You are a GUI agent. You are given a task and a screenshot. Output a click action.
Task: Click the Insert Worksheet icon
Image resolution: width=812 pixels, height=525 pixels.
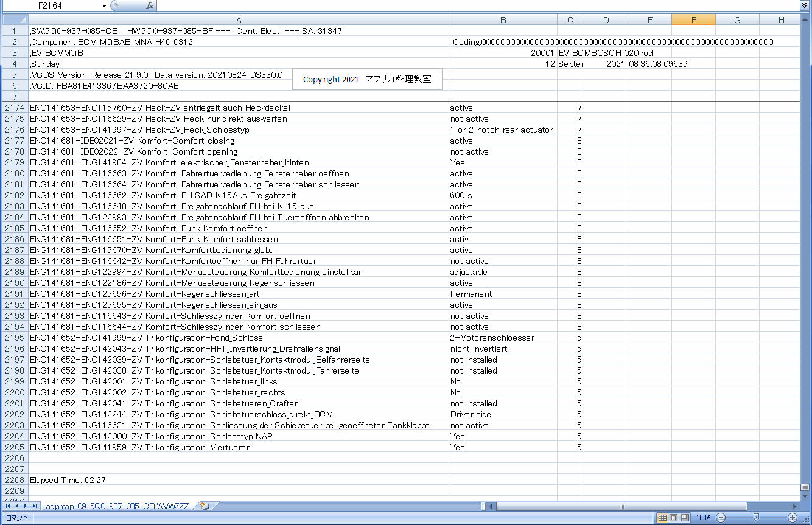[205, 506]
